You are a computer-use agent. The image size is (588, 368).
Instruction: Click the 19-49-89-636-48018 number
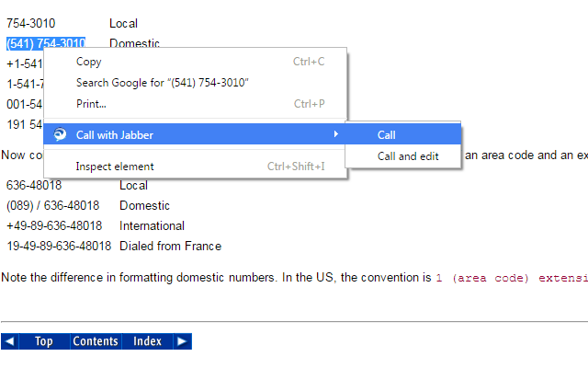coord(59,246)
